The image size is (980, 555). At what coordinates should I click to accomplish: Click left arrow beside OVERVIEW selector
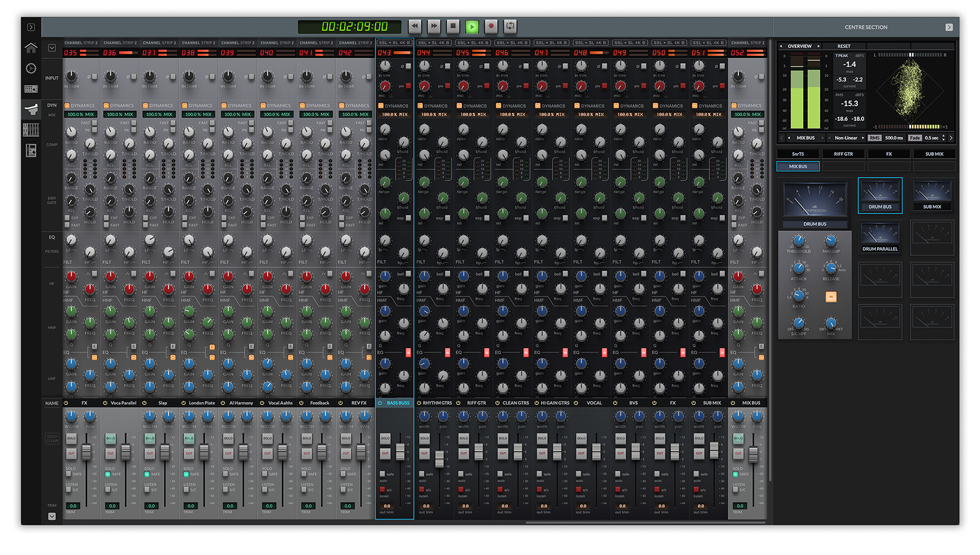(781, 46)
